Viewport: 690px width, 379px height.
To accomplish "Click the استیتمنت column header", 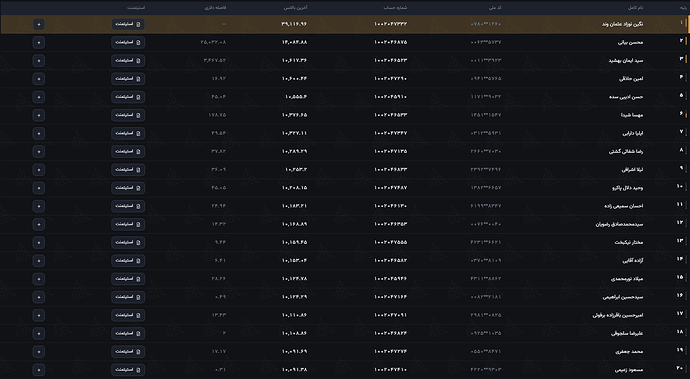I will pyautogui.click(x=136, y=7).
